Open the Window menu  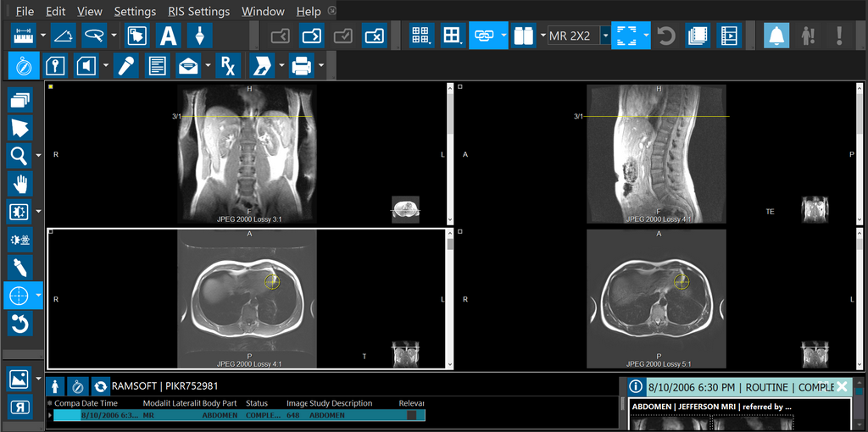coord(263,11)
